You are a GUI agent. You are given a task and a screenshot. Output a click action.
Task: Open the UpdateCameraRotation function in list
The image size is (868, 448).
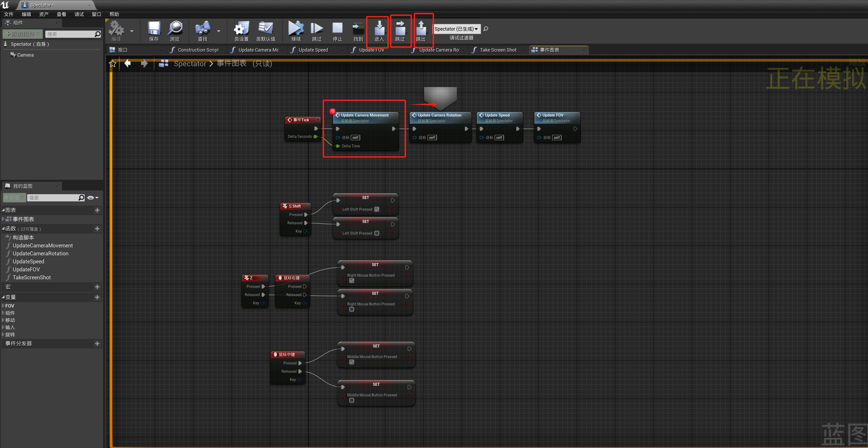tap(40, 254)
